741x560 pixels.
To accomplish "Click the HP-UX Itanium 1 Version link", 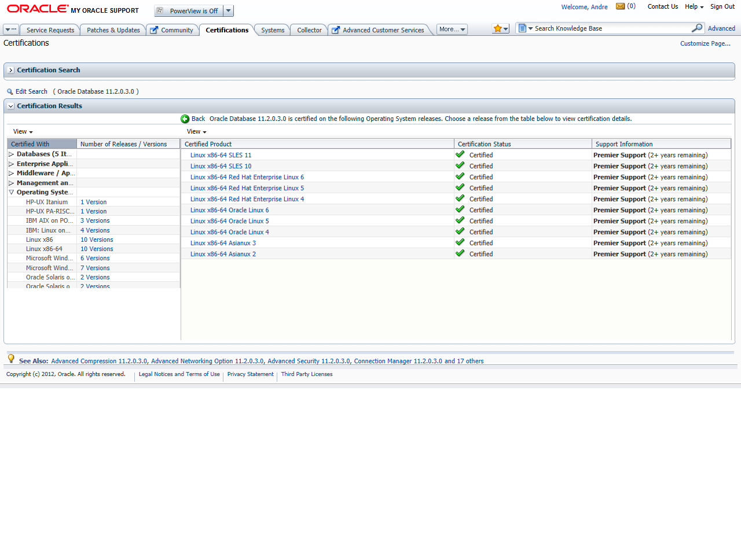I will pos(93,202).
